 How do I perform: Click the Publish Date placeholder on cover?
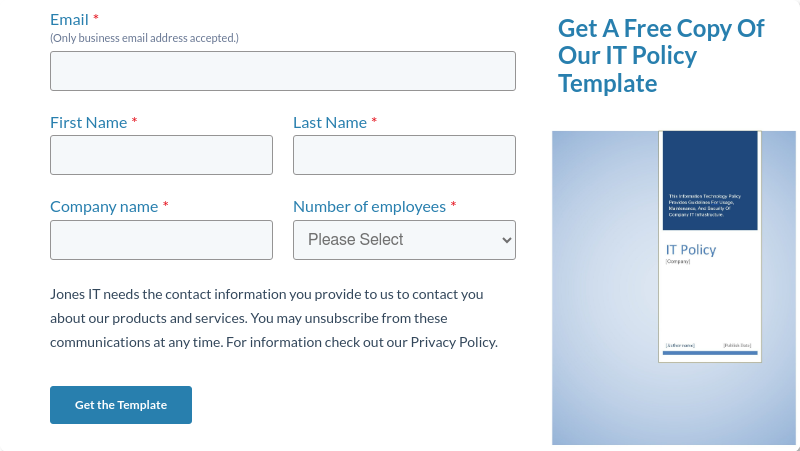pyautogui.click(x=739, y=346)
